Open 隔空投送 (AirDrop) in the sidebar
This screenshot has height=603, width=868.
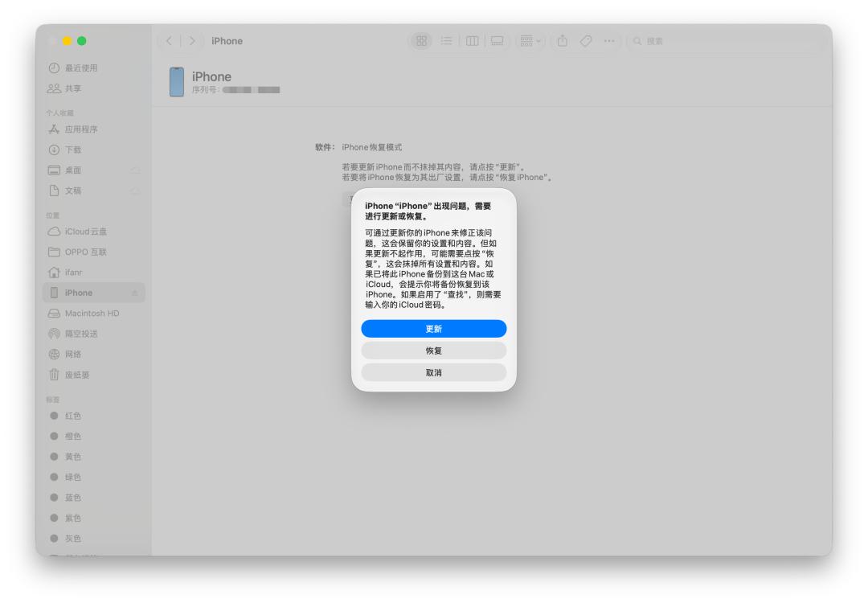point(93,334)
